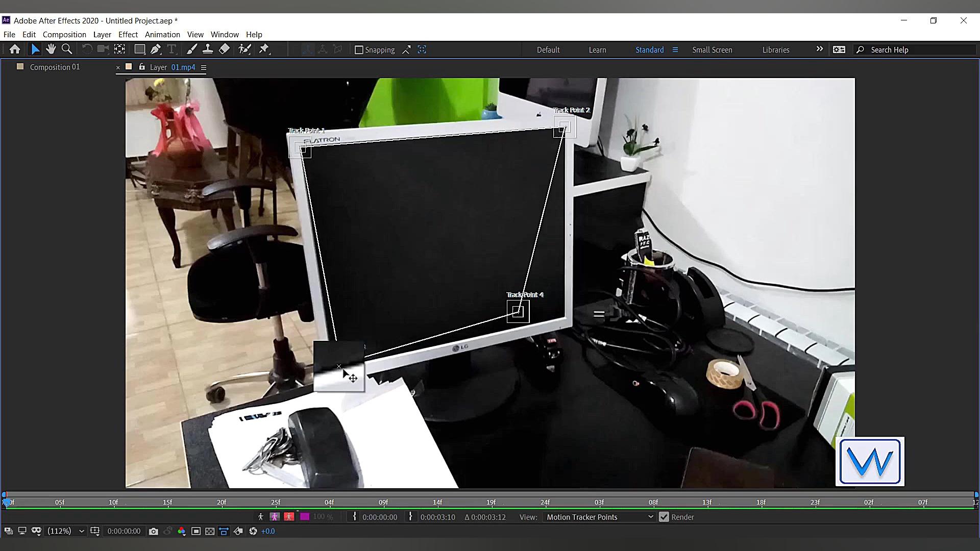The height and width of the screenshot is (551, 980).
Task: Select the Puppet Pin tool
Action: pos(264,49)
